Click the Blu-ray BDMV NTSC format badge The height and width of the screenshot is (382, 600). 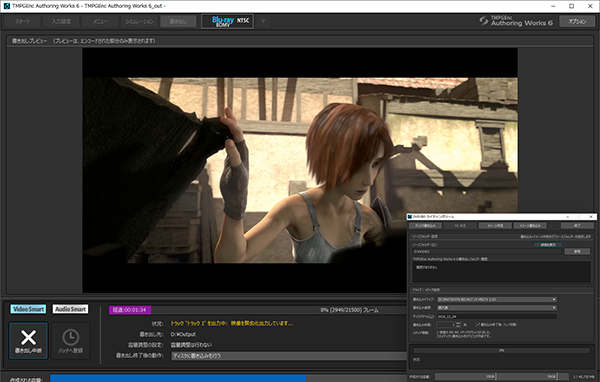pos(227,21)
